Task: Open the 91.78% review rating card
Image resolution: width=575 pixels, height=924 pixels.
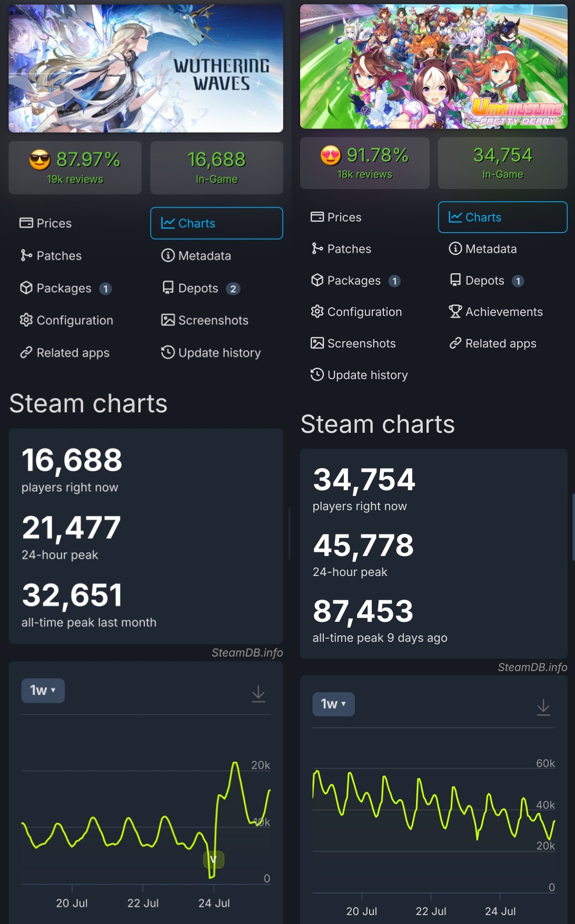Action: pyautogui.click(x=364, y=163)
